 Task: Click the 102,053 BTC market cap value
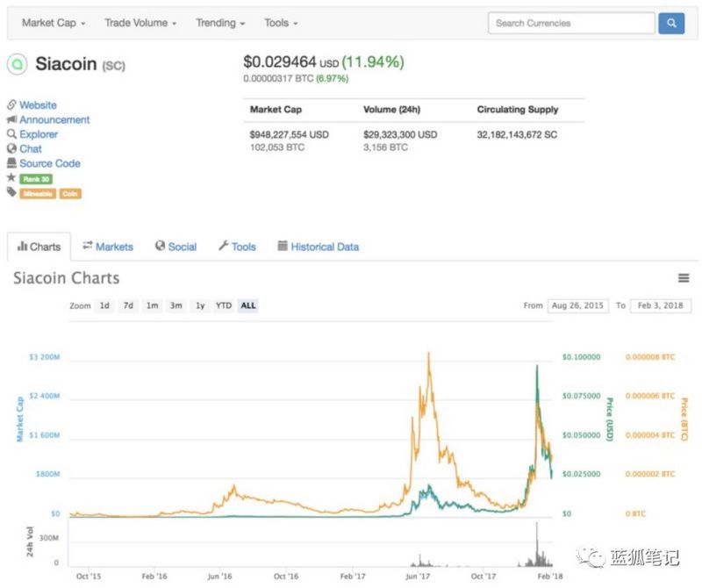(277, 147)
